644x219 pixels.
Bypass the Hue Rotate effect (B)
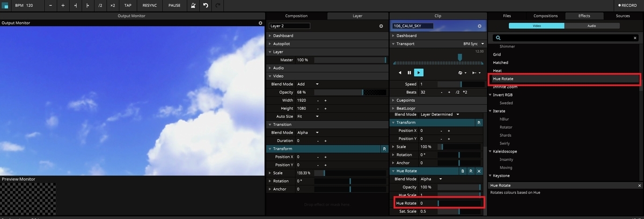tap(463, 171)
